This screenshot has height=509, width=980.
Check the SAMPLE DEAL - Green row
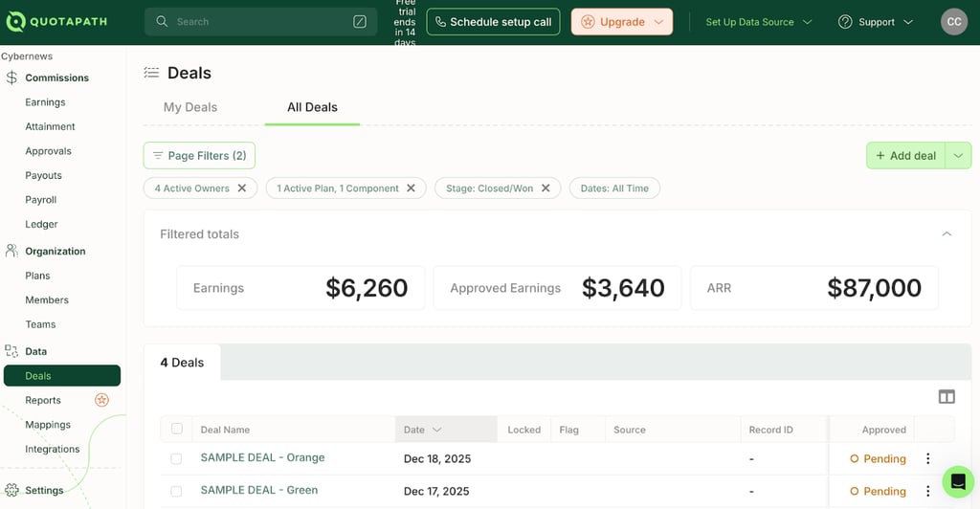coord(176,491)
